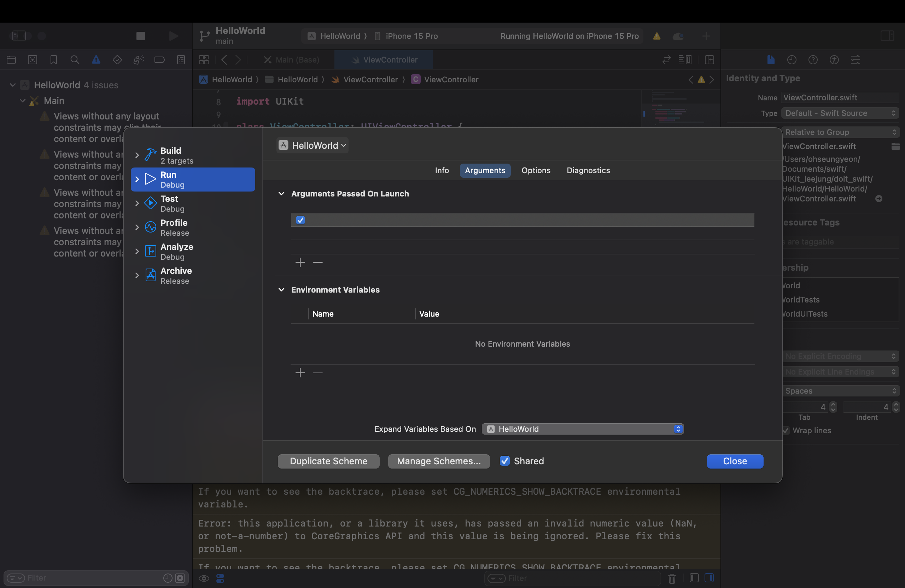
Task: Click the add editor split icon
Action: click(710, 60)
